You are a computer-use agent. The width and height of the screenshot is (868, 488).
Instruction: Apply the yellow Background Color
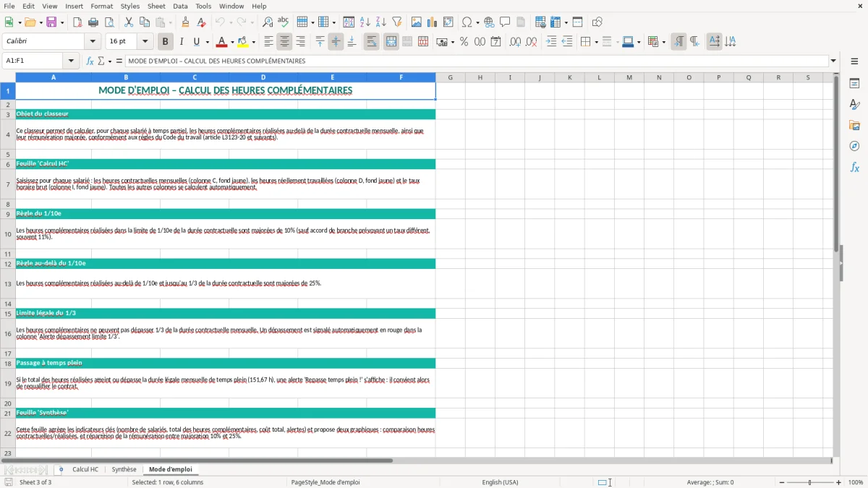(x=242, y=42)
